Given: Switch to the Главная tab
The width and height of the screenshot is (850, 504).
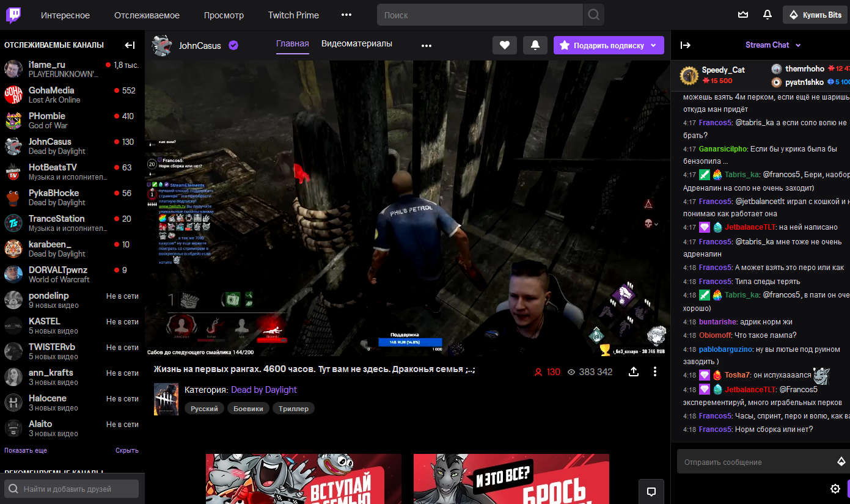Looking at the screenshot, I should click(293, 44).
